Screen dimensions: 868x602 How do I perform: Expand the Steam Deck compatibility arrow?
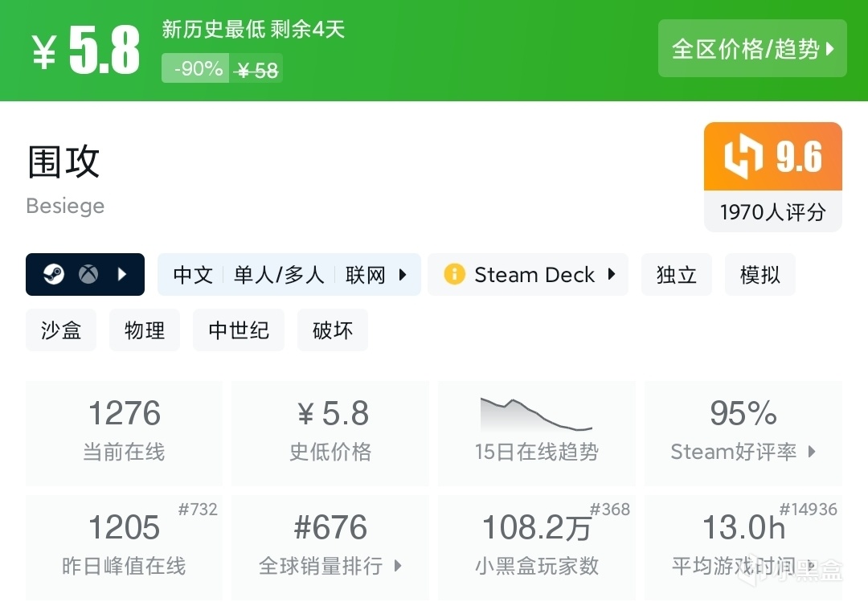pos(612,274)
